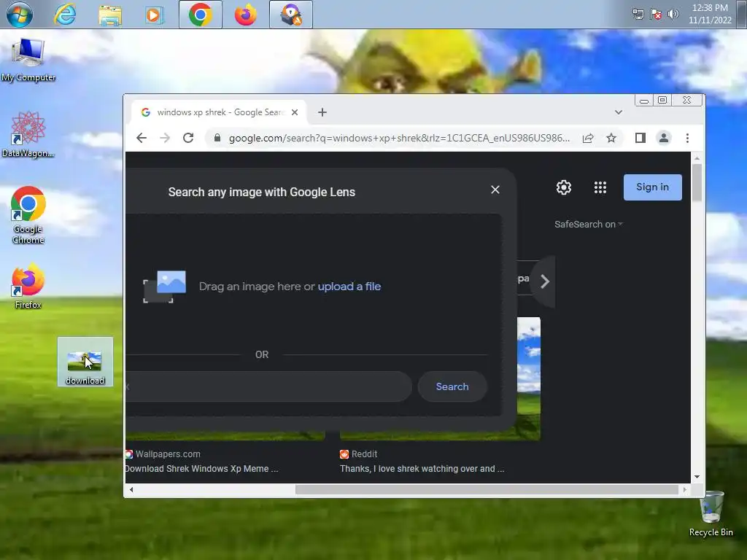The height and width of the screenshot is (560, 747).
Task: Open Windows Explorer folder in taskbar
Action: (x=110, y=15)
